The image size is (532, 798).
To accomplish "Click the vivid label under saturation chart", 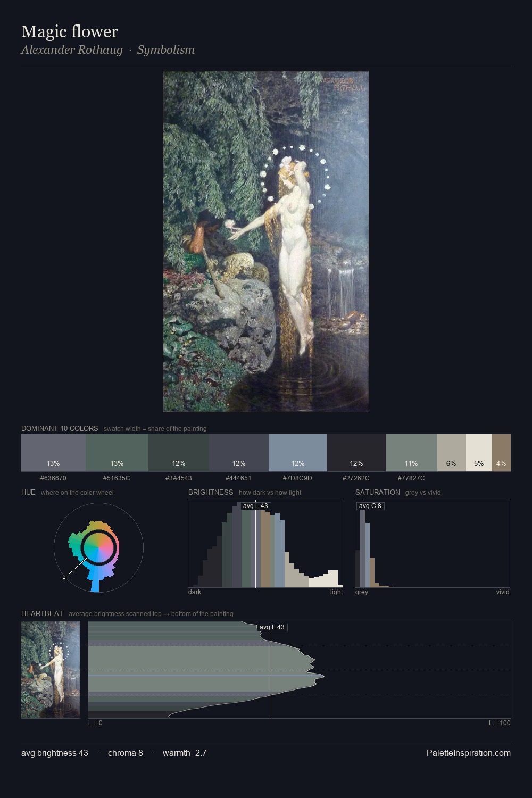I will coord(503,592).
